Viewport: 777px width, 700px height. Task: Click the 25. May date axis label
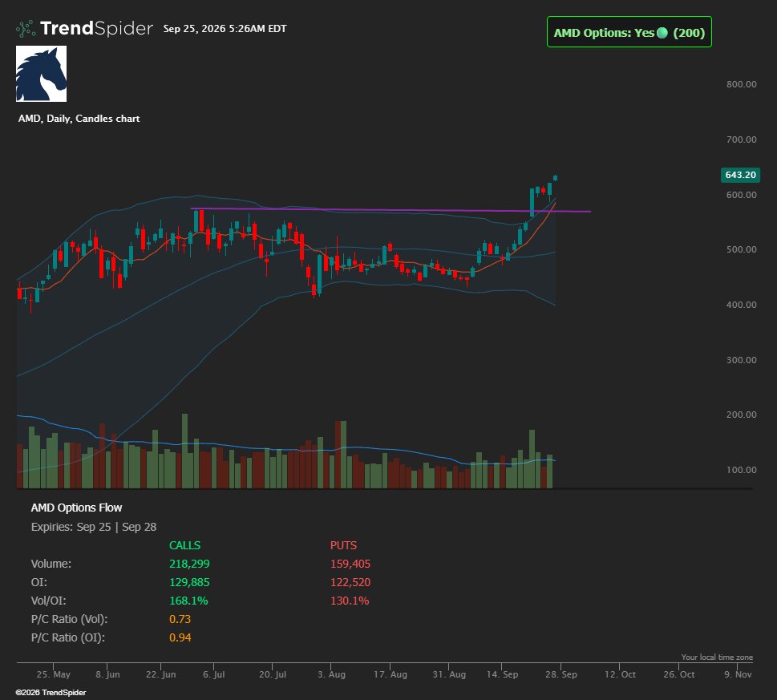click(x=54, y=674)
